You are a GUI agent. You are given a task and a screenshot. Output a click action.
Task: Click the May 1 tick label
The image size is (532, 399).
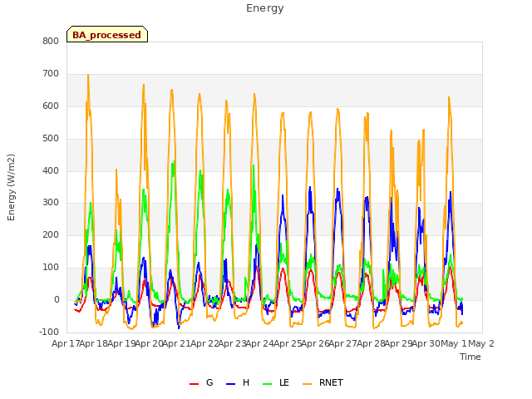point(453,343)
